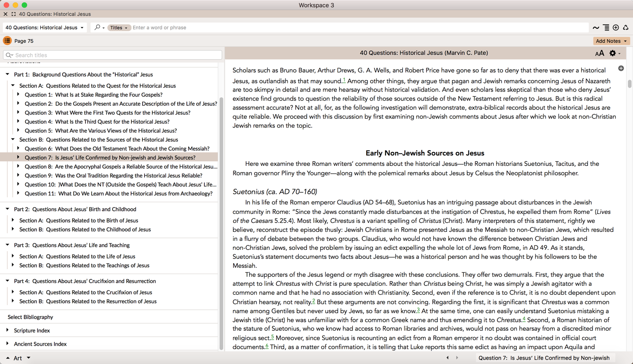Go to previous article with left arrow
The image size is (633, 364).
[x=447, y=358]
